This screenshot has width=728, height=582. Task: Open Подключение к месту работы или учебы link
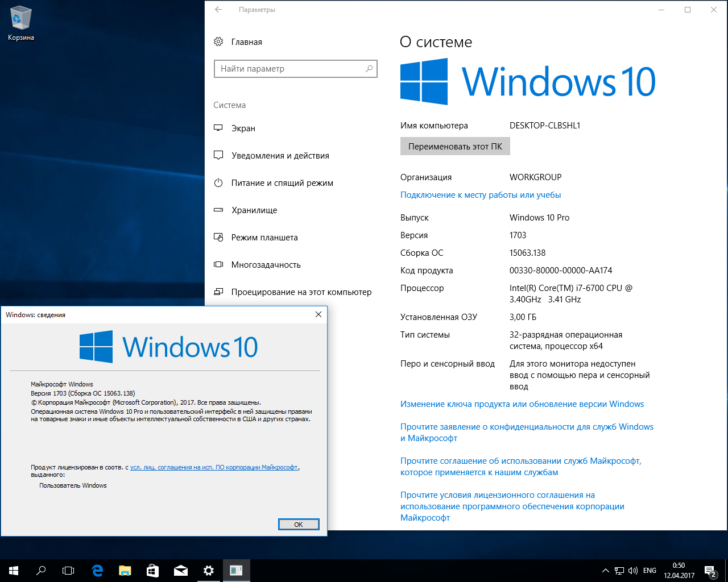pyautogui.click(x=481, y=195)
